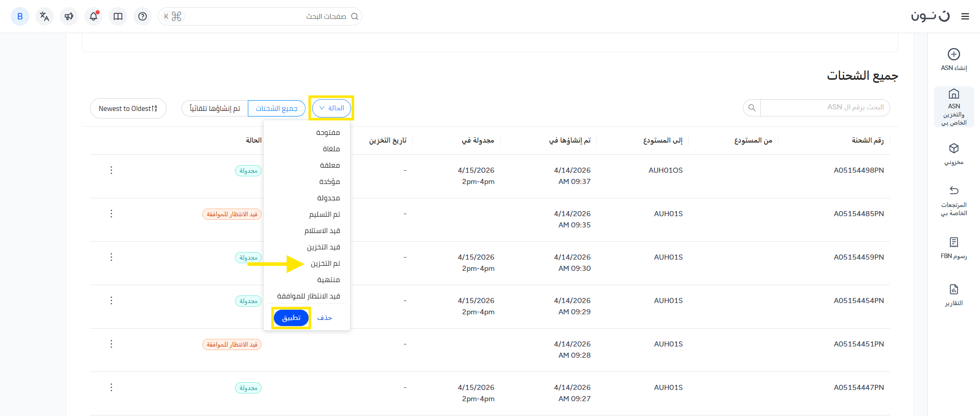Focus the ASN number search field
The height and width of the screenshot is (416, 980).
824,107
